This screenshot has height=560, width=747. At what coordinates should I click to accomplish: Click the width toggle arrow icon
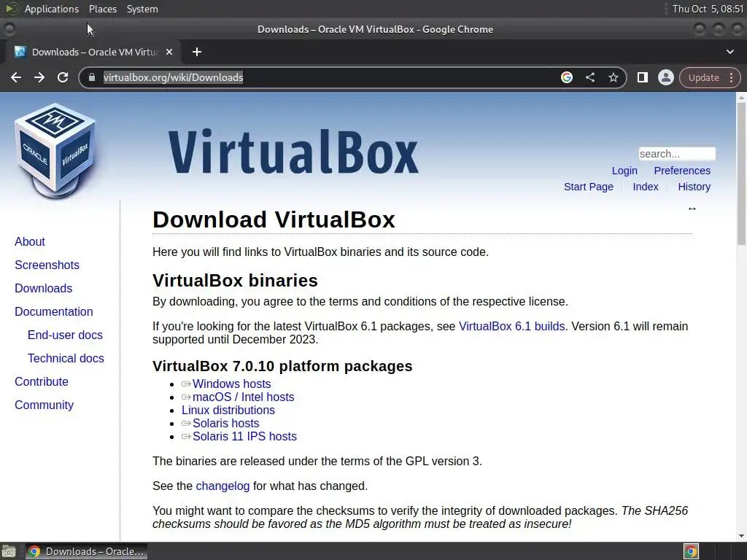point(692,209)
